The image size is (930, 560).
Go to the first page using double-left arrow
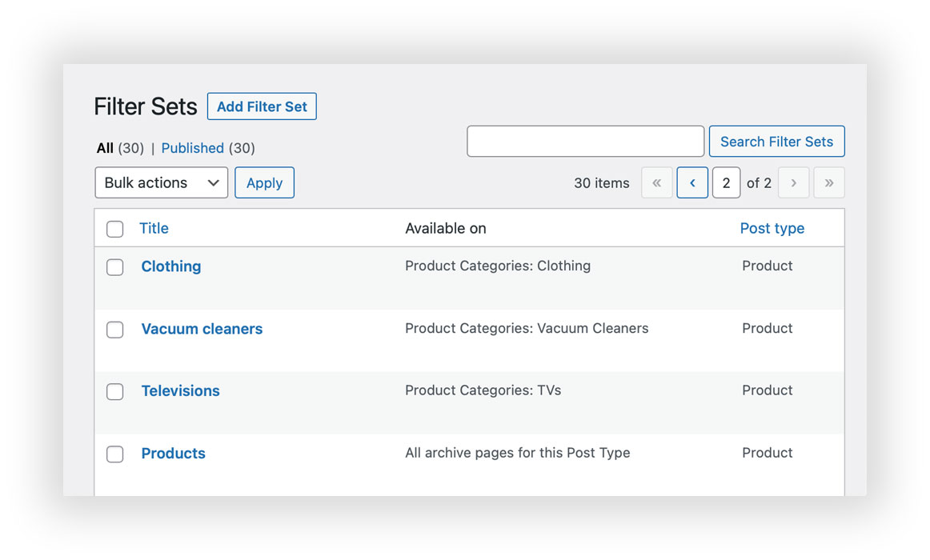pos(656,182)
